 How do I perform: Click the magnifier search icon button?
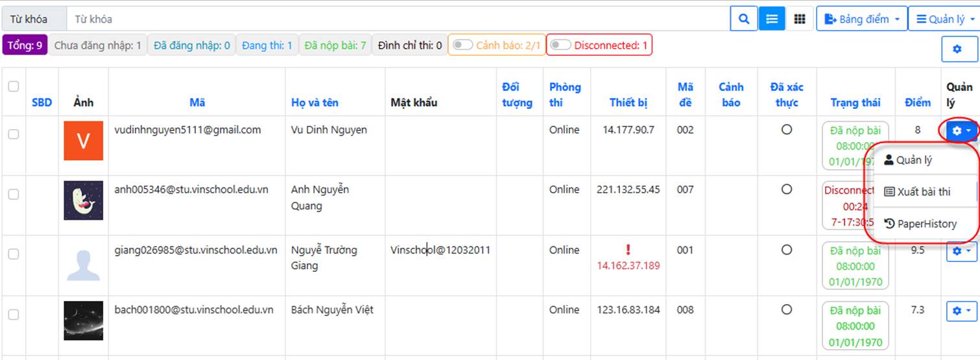click(744, 19)
